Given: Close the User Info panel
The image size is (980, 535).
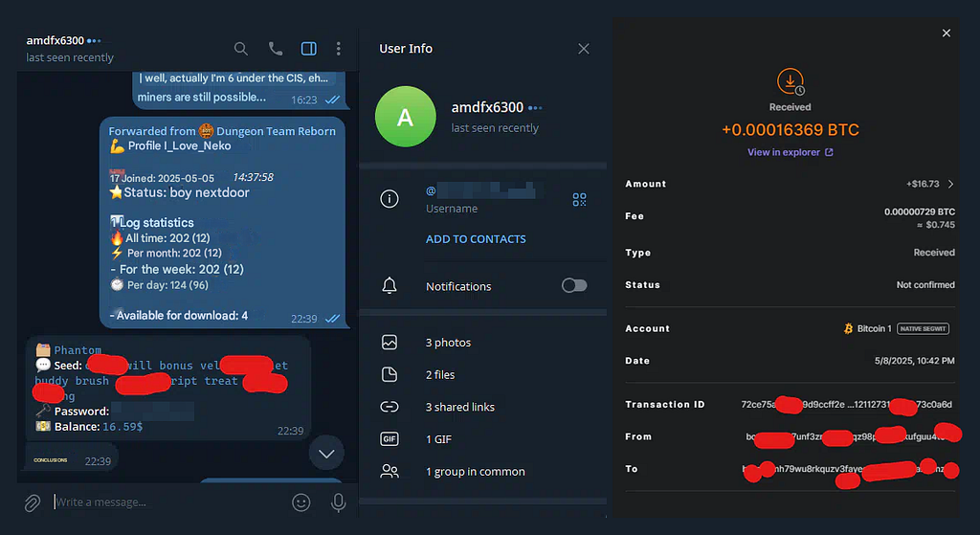Looking at the screenshot, I should tap(583, 49).
